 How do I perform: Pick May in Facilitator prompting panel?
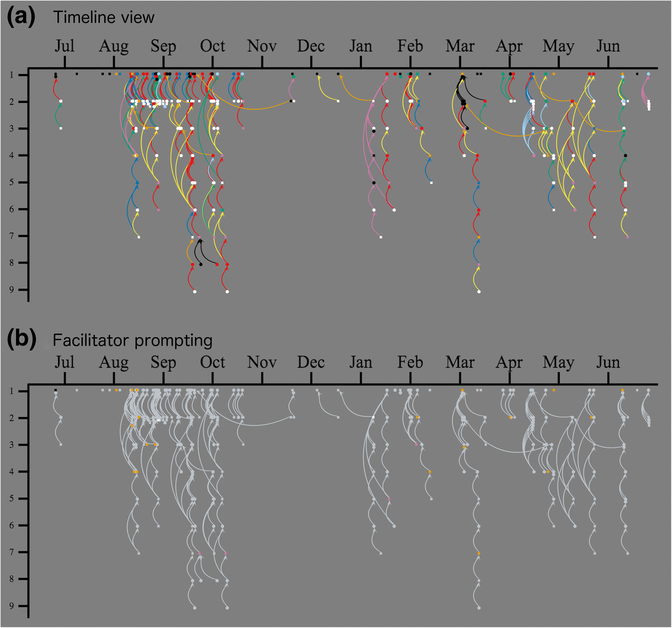tap(558, 363)
